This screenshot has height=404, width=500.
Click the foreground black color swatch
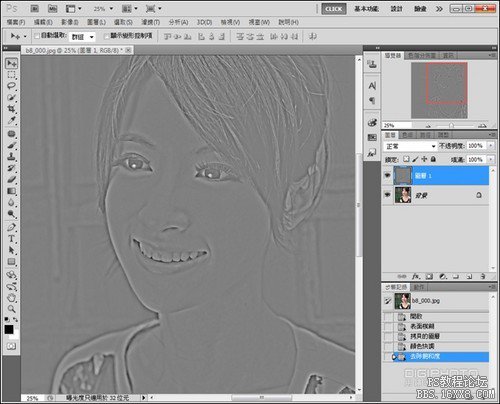click(x=9, y=329)
